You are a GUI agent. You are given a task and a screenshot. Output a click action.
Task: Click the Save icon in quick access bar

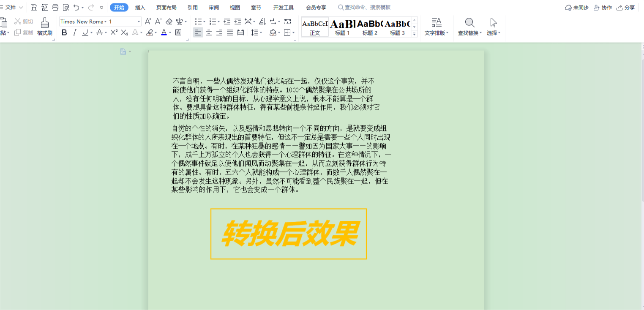pos(34,7)
